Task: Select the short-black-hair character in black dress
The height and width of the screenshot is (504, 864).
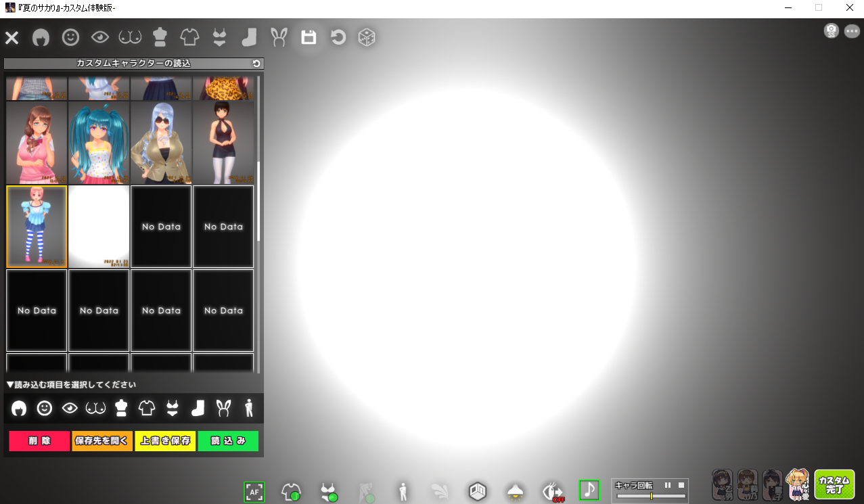Action: click(x=223, y=143)
